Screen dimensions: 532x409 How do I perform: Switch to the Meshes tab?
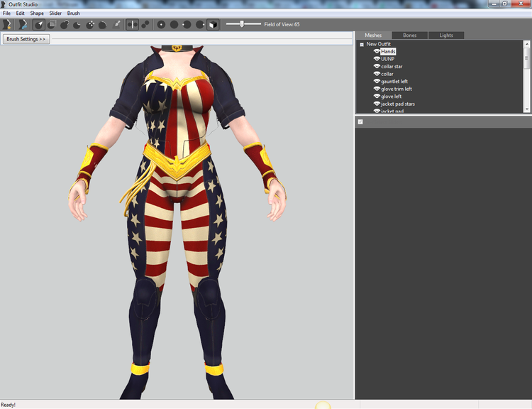[x=373, y=36]
